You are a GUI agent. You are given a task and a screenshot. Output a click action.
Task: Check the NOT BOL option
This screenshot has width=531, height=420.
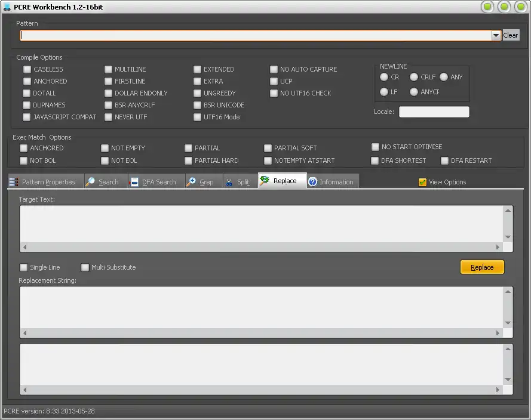tap(23, 160)
